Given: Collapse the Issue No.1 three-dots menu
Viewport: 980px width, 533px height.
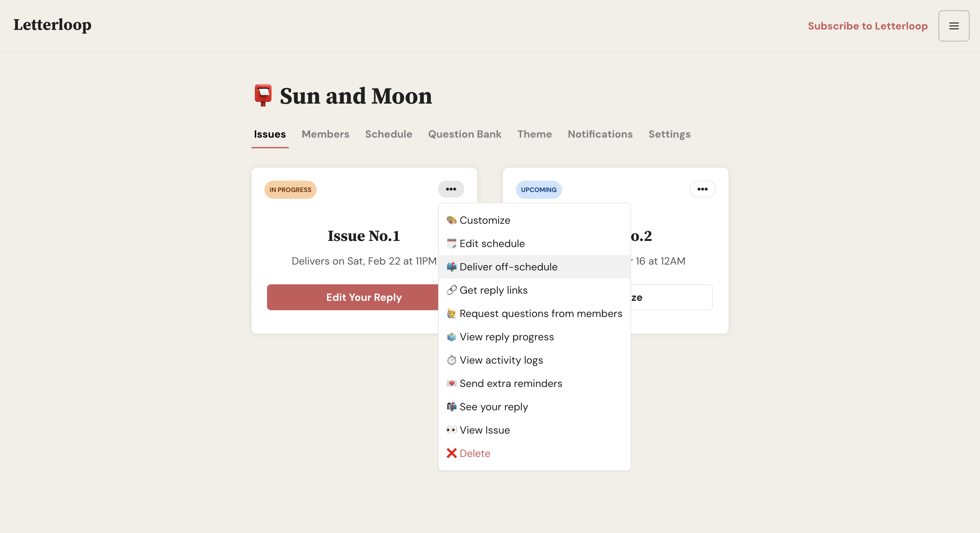Looking at the screenshot, I should pos(451,189).
